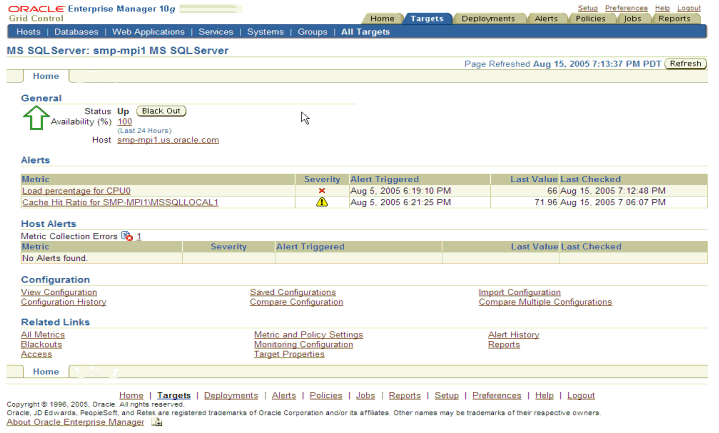Viewport: 719px width, 433px height.
Task: Switch to the Deployments tab
Action: tap(488, 18)
